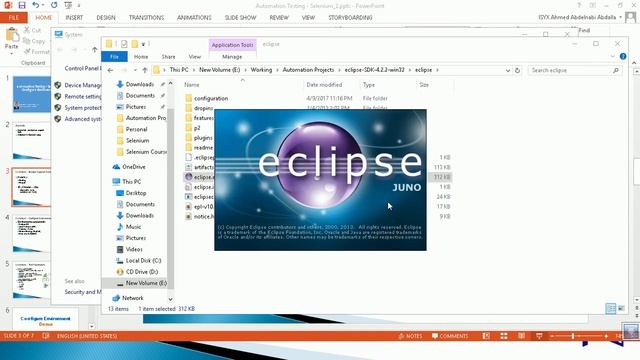Open Advanced system settings link

tap(83, 119)
